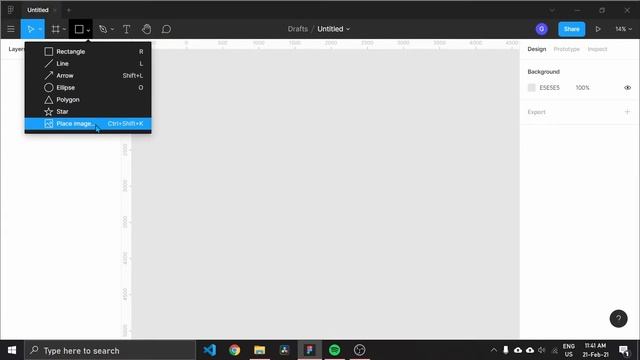The image size is (640, 360).
Task: Open the Figma hamburger main menu
Action: coord(11,29)
